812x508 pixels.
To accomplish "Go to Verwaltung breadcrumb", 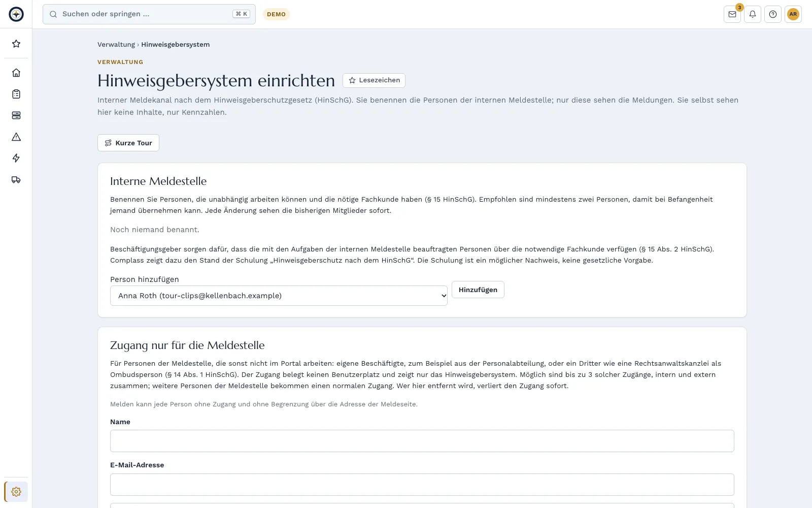I will [116, 44].
